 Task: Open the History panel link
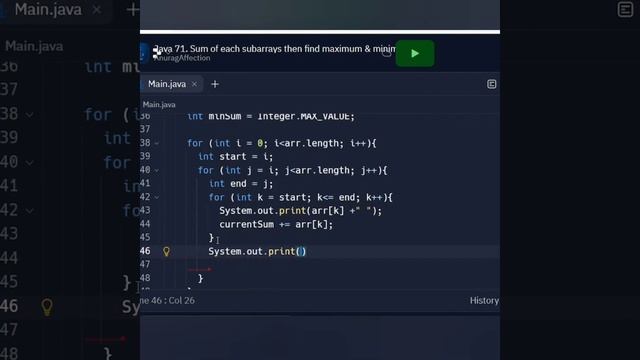tap(484, 300)
